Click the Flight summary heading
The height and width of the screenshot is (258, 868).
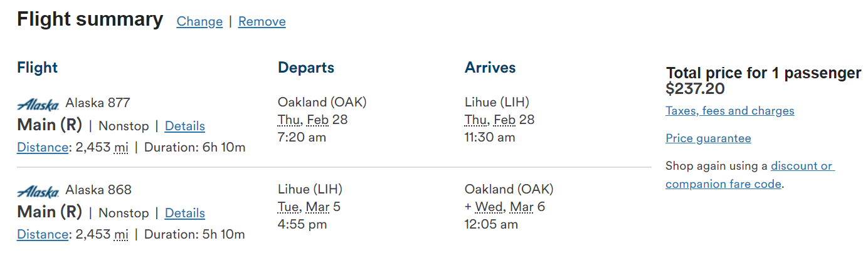90,19
